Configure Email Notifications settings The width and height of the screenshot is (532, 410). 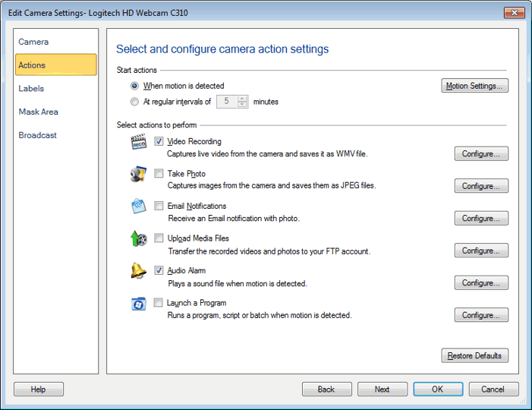coord(481,218)
